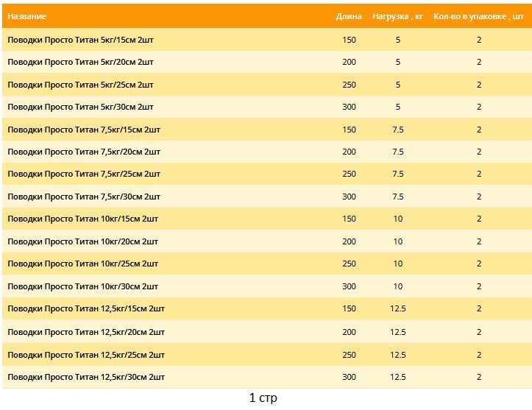This screenshot has height=410, width=532.
Task: Click load value 10 in 10кг/30см row
Action: point(397,286)
